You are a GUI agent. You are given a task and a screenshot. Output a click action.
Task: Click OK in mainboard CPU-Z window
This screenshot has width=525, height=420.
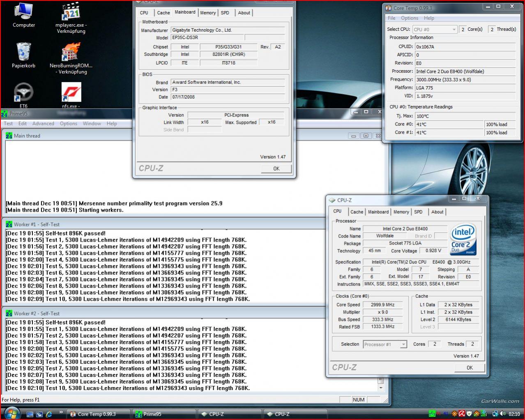[x=276, y=168]
